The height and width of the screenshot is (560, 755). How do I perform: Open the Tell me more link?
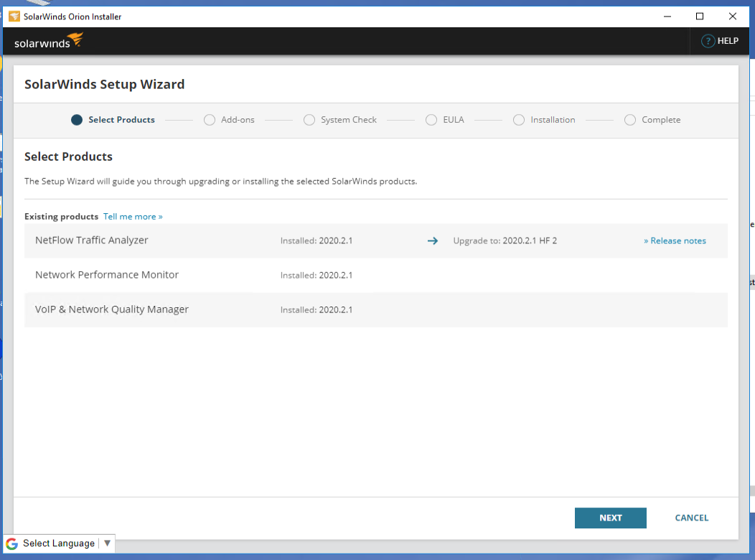[133, 217]
